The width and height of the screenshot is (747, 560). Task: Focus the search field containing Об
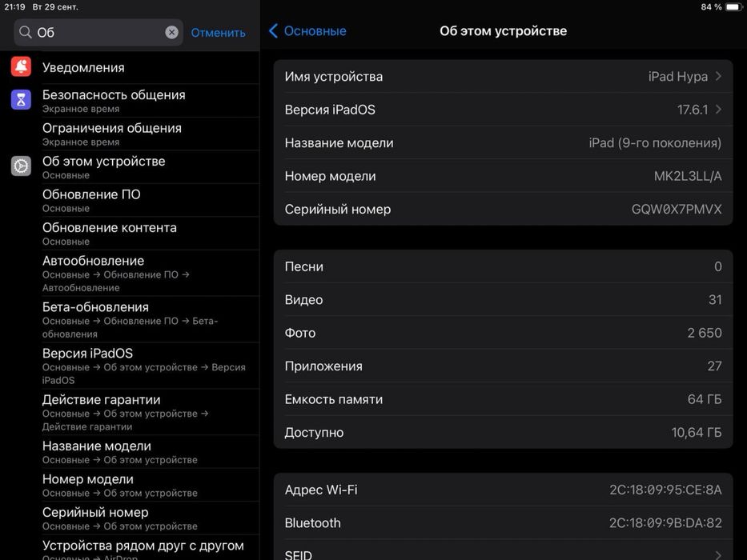tap(98, 32)
